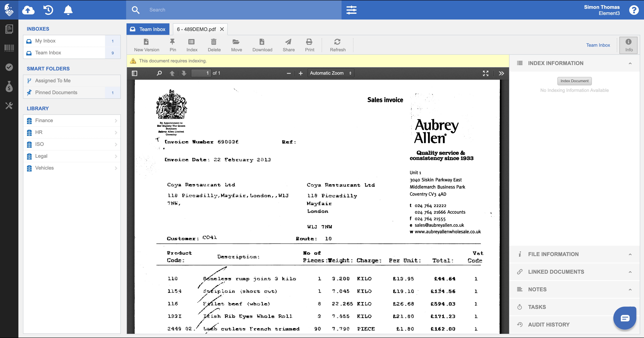Click the cloud upload icon
Screen dimensions: 644x338
(28, 10)
